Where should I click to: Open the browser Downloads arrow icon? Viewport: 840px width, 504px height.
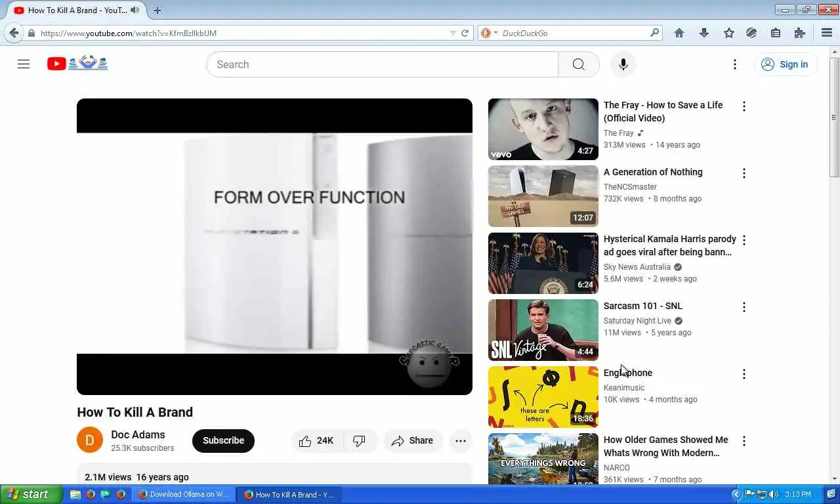click(704, 33)
